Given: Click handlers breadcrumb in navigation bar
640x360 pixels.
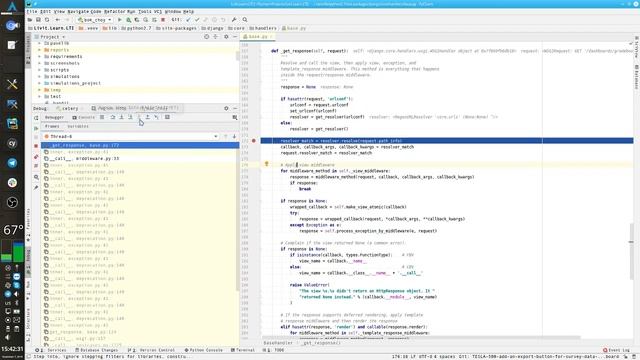Looking at the screenshot, I should coord(263,28).
